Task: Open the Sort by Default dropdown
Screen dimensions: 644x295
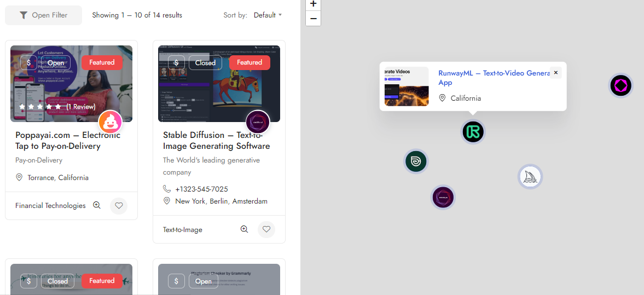Action: coord(268,15)
